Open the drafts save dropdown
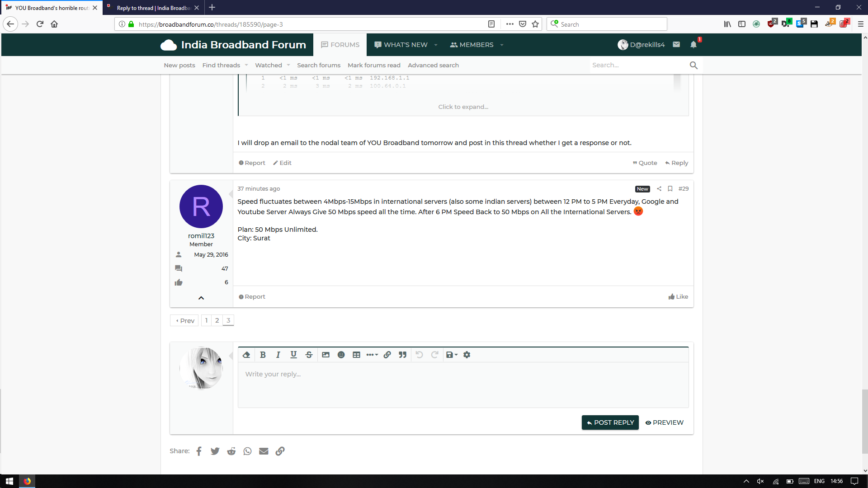Viewport: 868px width, 488px height. [x=452, y=355]
